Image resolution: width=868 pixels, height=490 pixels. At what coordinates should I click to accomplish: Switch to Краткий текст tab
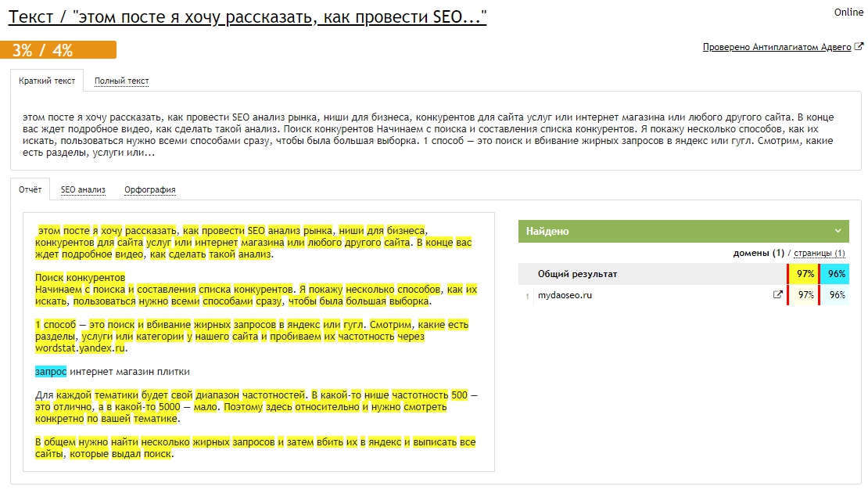pos(47,81)
